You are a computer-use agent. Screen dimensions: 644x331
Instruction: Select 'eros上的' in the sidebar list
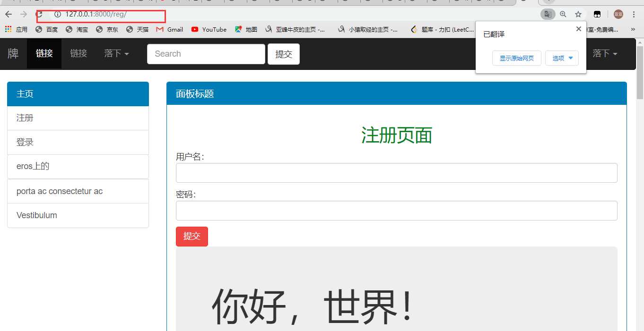pyautogui.click(x=78, y=167)
